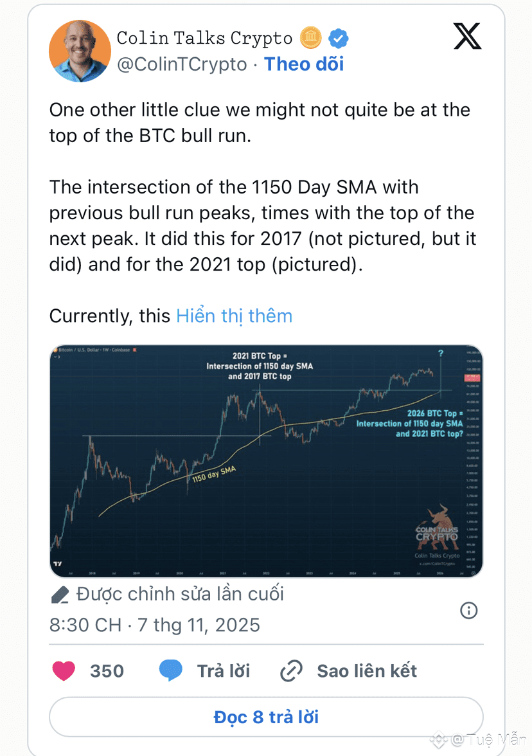
Task: Follow via the Theo dõi link
Action: [x=304, y=64]
